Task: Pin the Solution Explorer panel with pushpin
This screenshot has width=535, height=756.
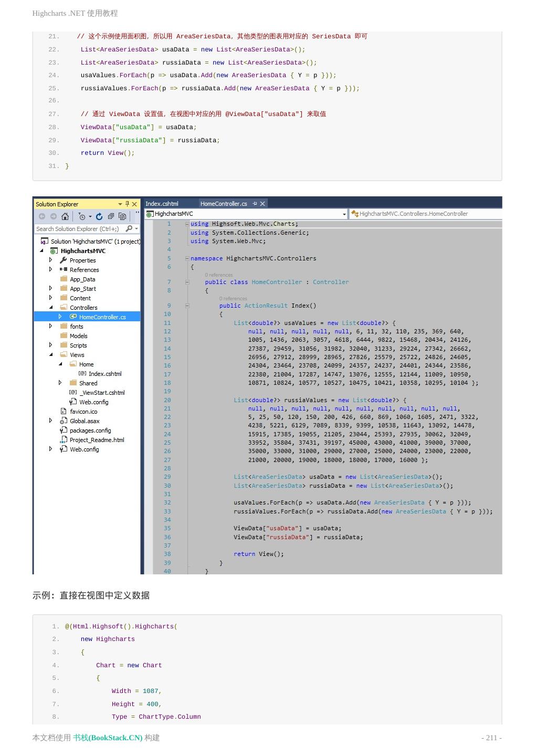Action: pos(127,204)
